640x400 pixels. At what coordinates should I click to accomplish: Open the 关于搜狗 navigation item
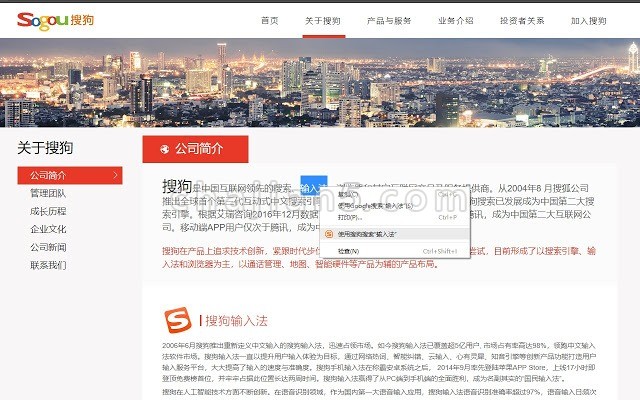tap(323, 21)
